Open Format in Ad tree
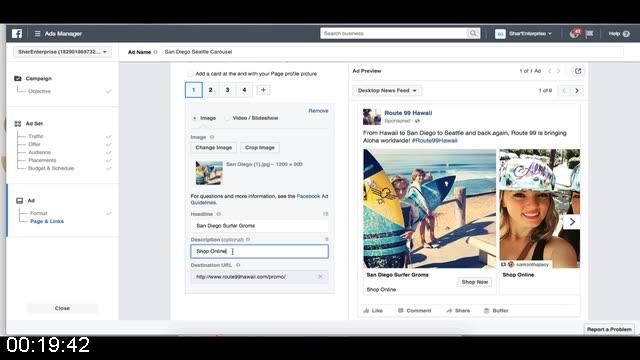 (x=39, y=213)
